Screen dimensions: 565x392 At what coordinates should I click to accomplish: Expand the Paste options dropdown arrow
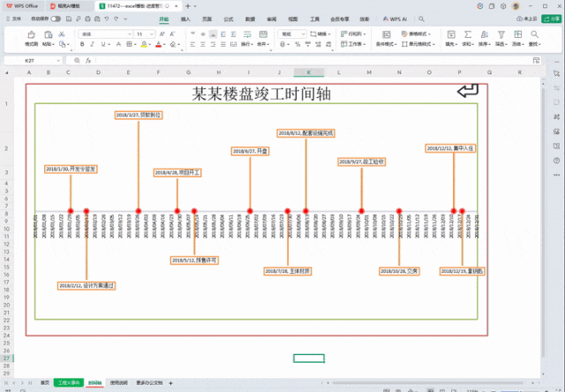(54, 44)
